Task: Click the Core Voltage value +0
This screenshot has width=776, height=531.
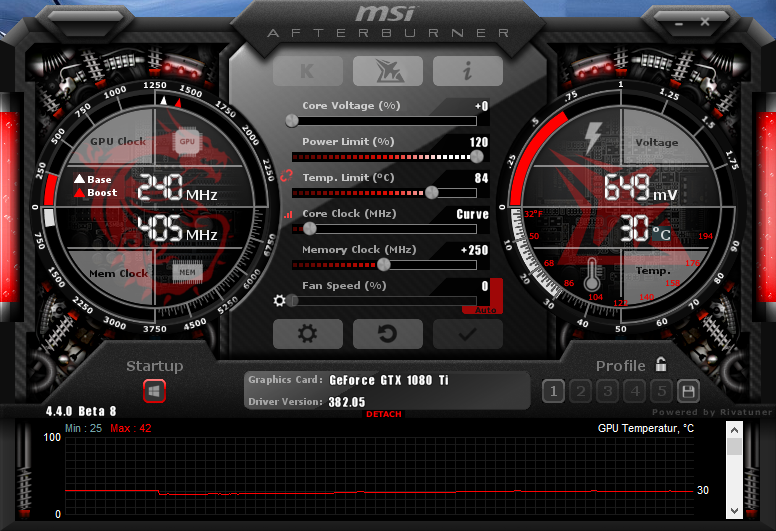Action: pos(482,106)
